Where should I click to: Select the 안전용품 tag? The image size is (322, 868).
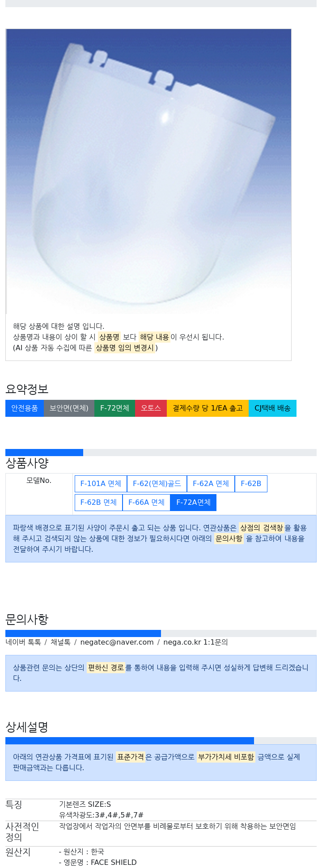(25, 408)
